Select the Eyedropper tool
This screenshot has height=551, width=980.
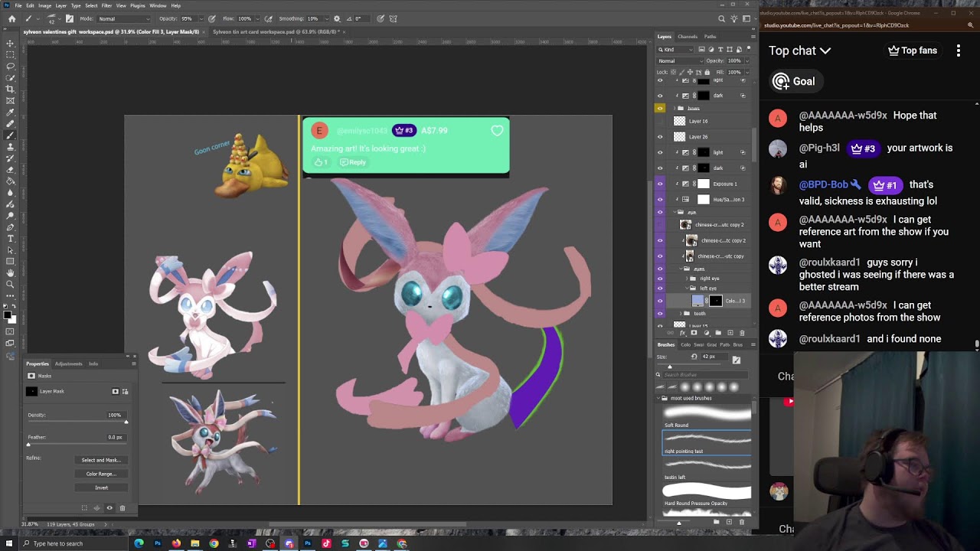(x=11, y=112)
